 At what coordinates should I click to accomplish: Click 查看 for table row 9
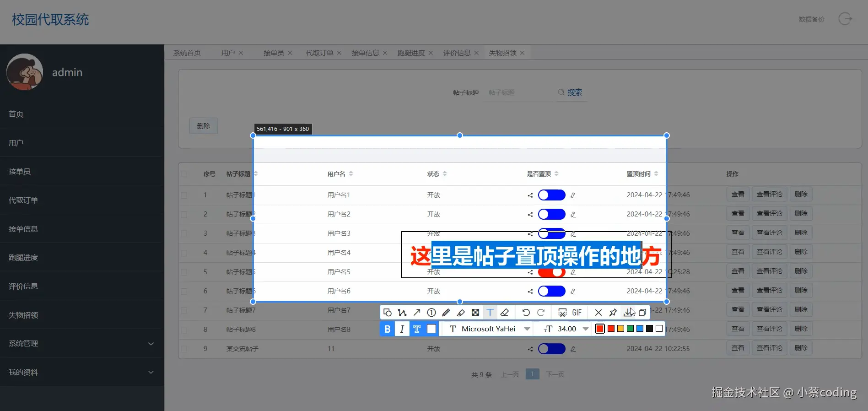738,348
